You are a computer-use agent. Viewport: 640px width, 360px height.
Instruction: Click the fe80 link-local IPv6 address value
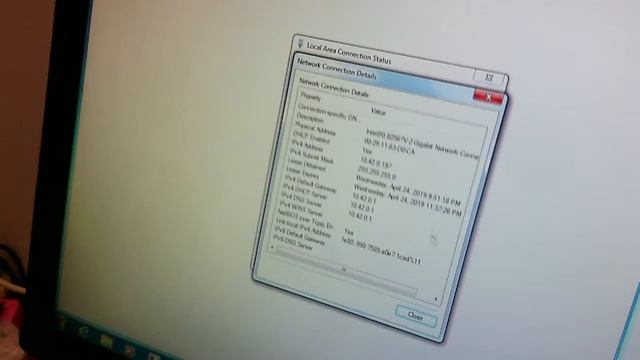click(381, 250)
